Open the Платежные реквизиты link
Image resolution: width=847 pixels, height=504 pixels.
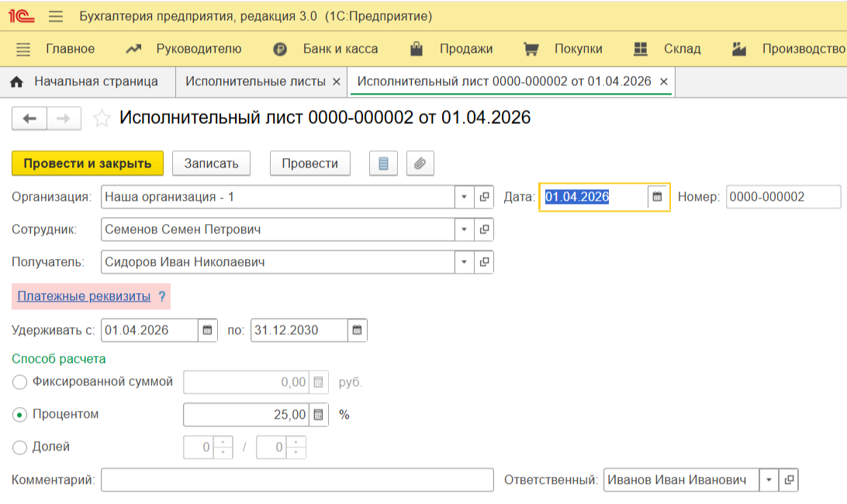[x=84, y=296]
